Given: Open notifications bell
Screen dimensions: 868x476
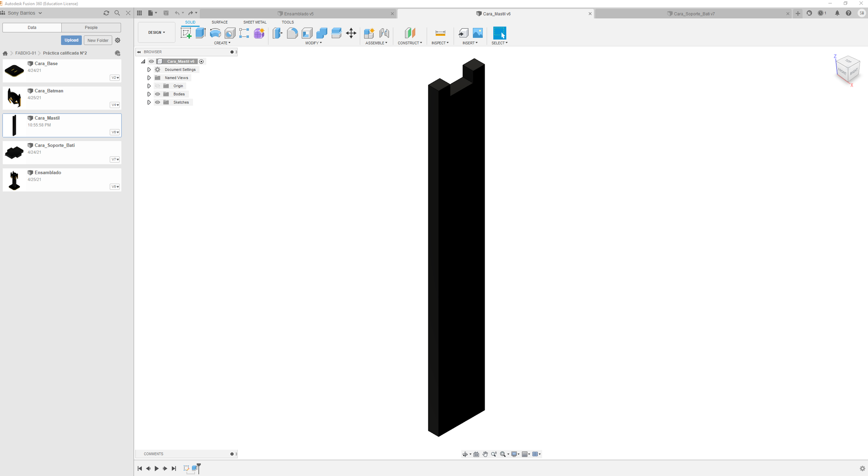Looking at the screenshot, I should pos(837,13).
